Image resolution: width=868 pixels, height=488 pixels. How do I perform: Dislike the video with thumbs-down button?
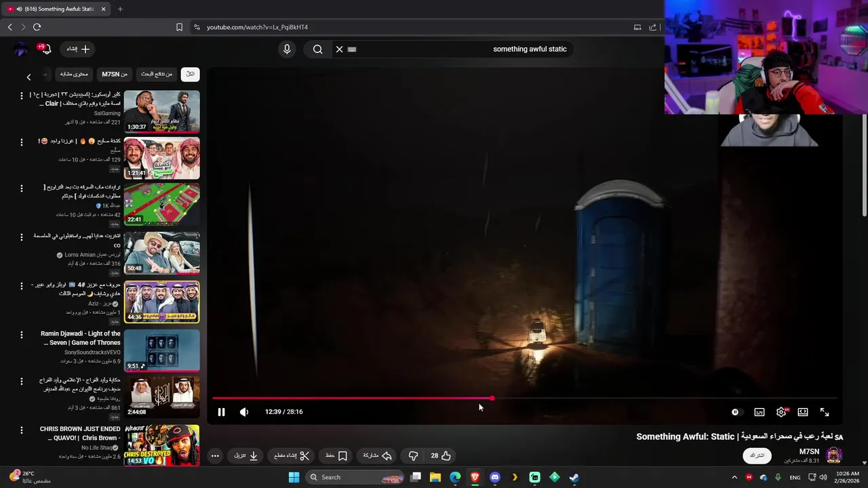(x=413, y=455)
